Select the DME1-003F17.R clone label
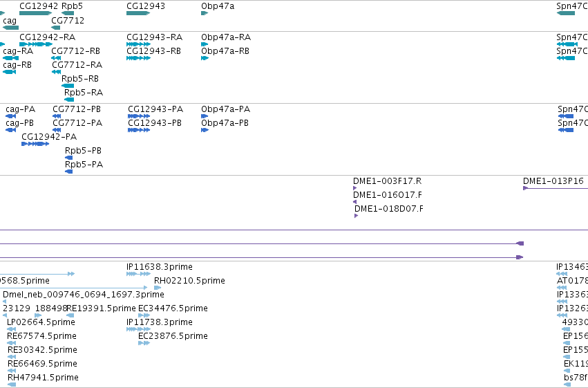 coord(388,181)
